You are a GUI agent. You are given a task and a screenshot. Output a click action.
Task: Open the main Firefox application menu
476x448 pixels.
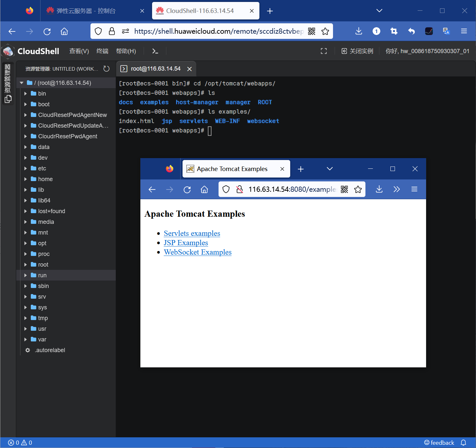click(464, 31)
